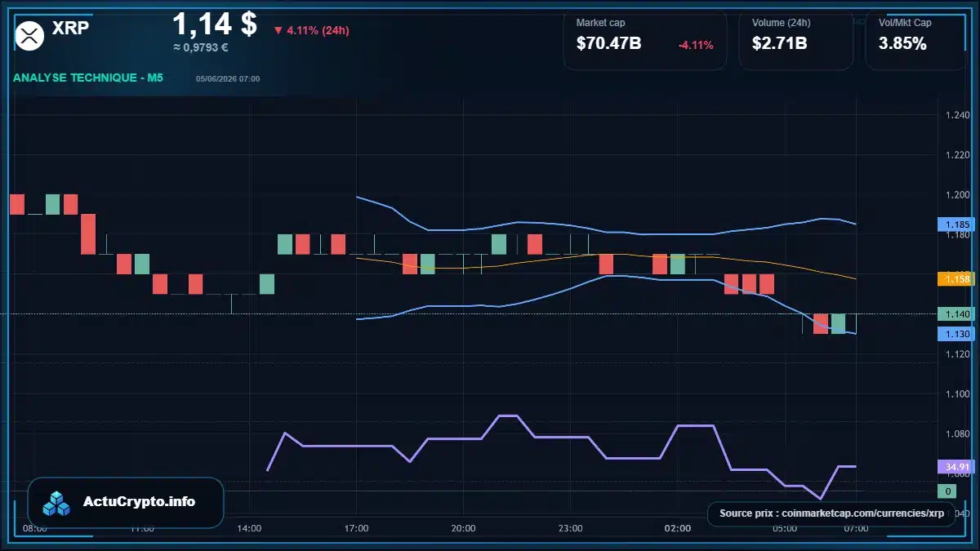Click the XRP ticker name
The height and width of the screenshot is (551, 980).
pyautogui.click(x=70, y=29)
